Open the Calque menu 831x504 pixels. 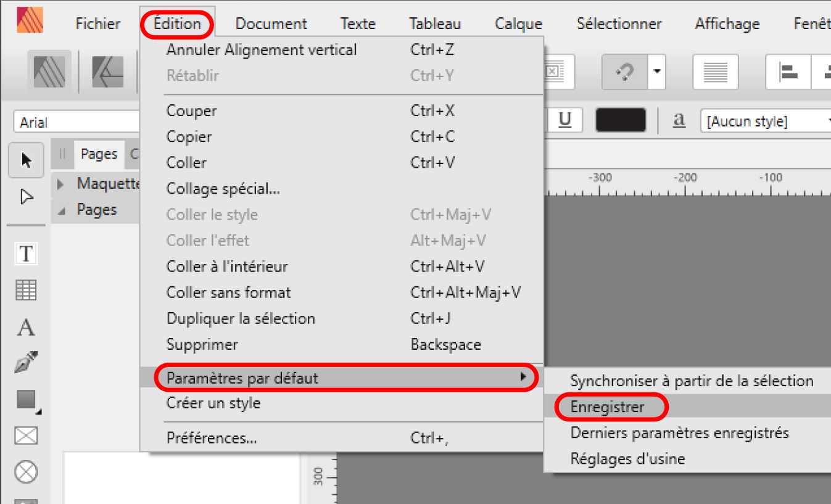(518, 24)
